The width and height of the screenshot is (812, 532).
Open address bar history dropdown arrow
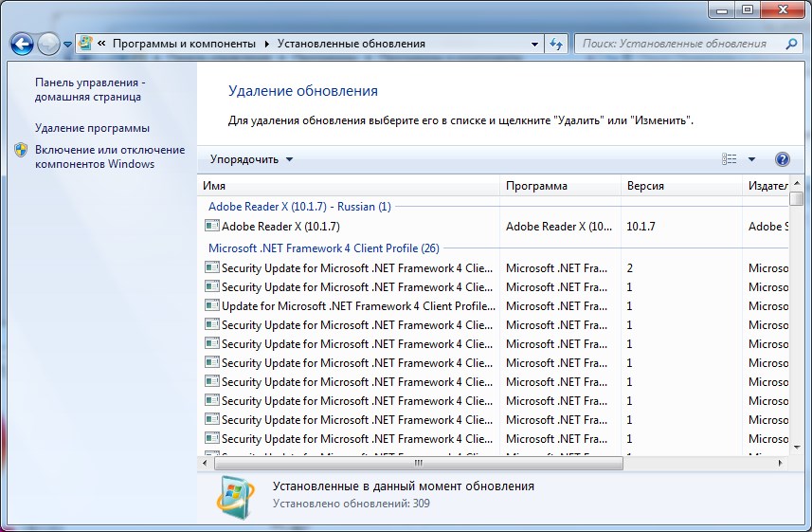(535, 44)
